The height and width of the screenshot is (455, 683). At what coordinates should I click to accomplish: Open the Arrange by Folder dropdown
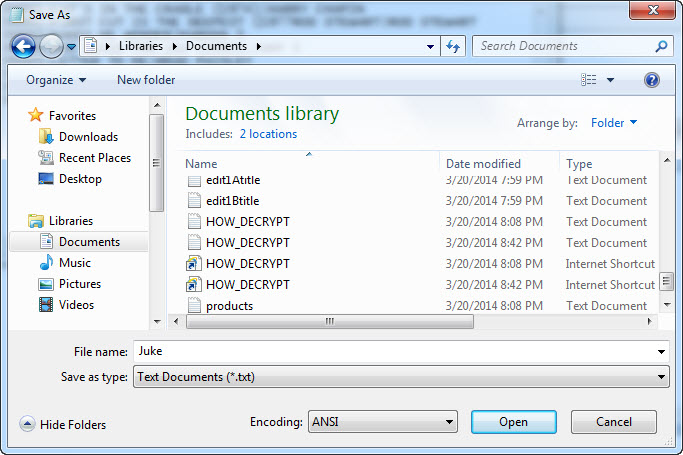614,123
